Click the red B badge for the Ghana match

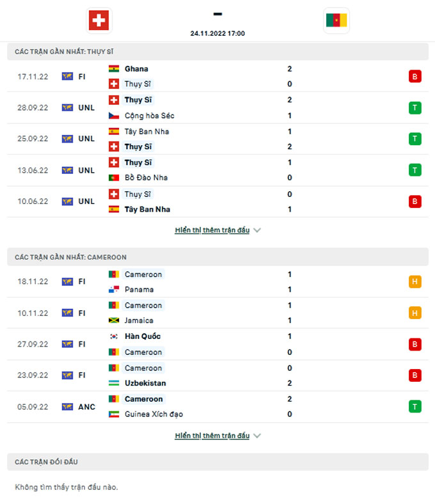coord(415,77)
